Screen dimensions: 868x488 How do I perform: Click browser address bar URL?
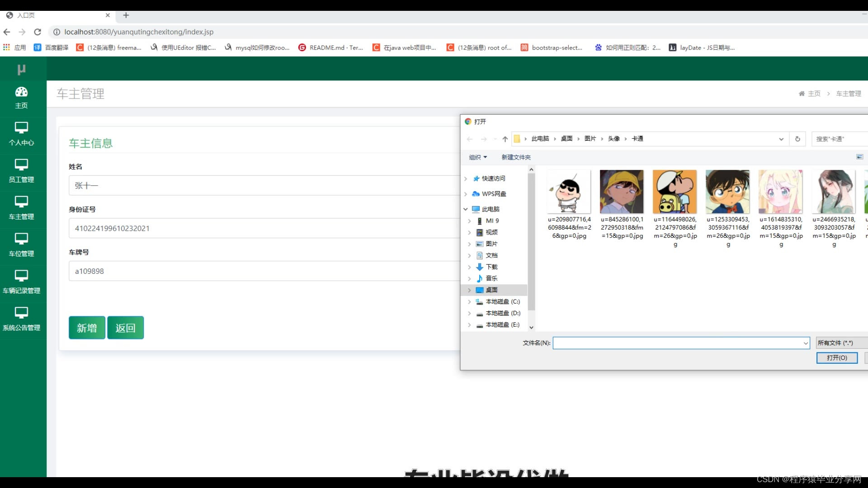point(139,32)
